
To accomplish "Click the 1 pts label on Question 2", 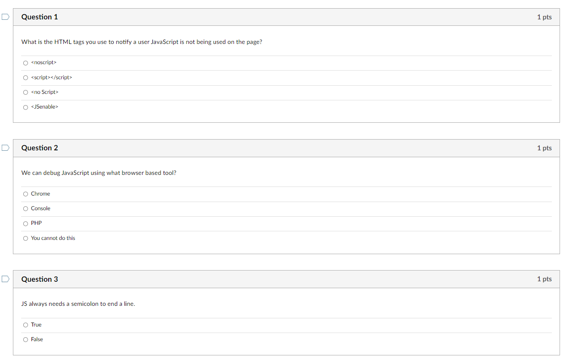I will coord(544,148).
